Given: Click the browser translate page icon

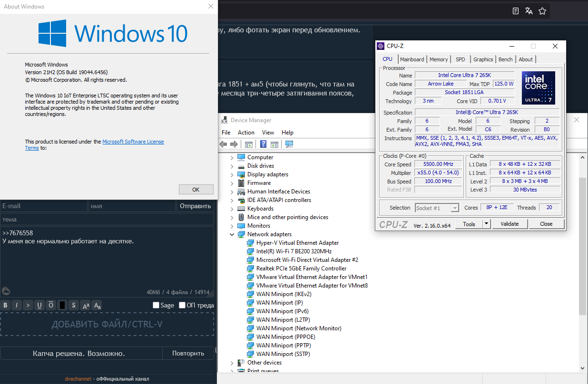Looking at the screenshot, I should click(x=529, y=11).
